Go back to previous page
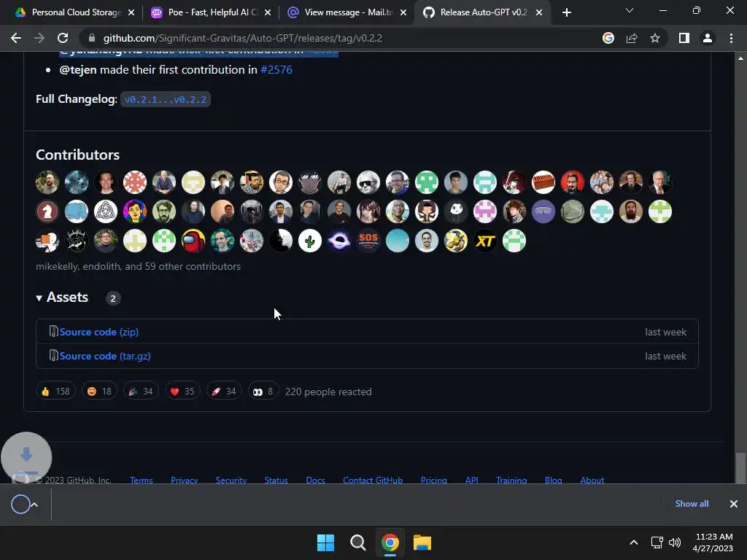The height and width of the screenshot is (560, 747). pyautogui.click(x=16, y=38)
